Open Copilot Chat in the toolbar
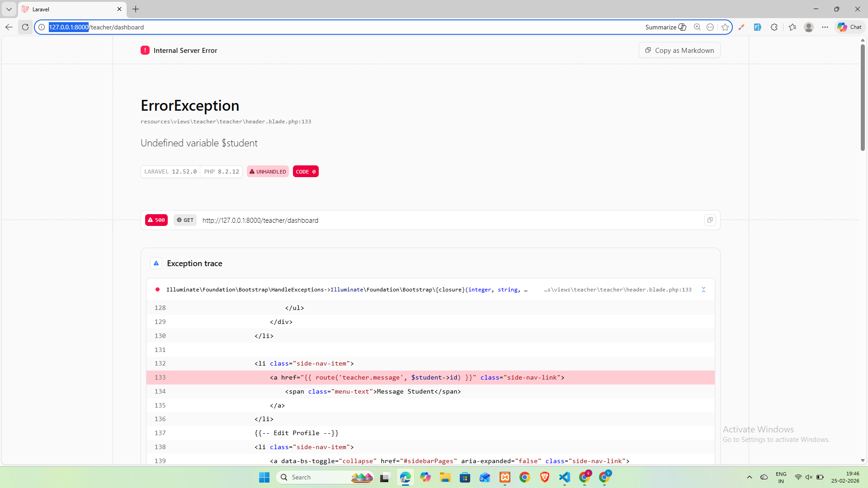Image resolution: width=868 pixels, height=488 pixels. point(849,27)
